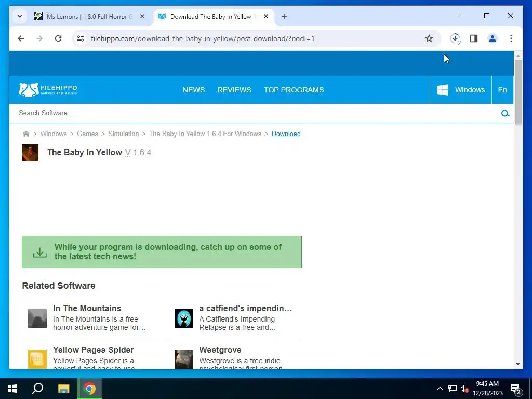
Task: Click scrollbar up arrow
Action: pyautogui.click(x=518, y=55)
